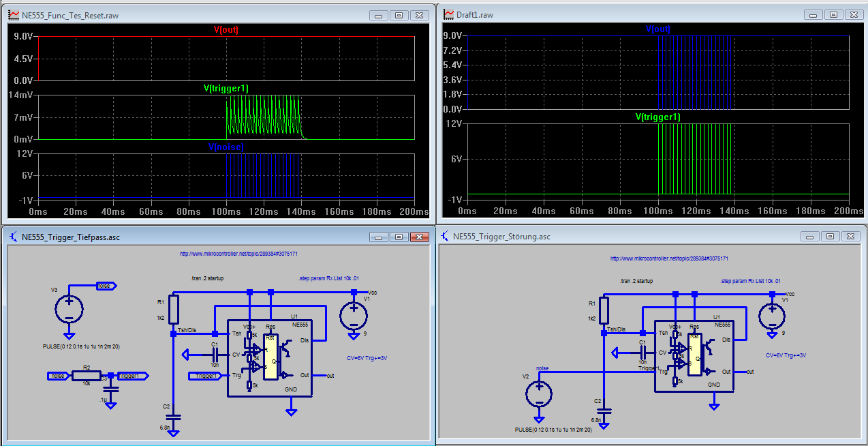Click the green V(trigger1) trace label in Draft1.raw
This screenshot has width=868, height=446.
point(658,117)
